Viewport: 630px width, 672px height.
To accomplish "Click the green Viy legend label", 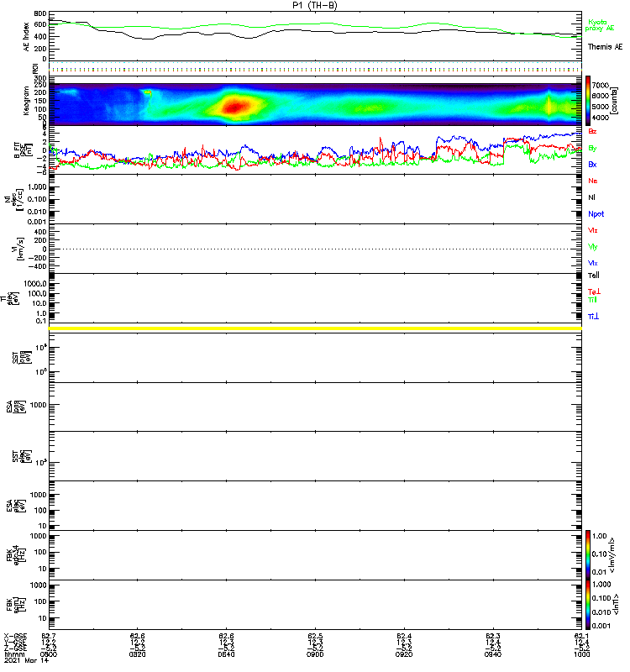I will (592, 247).
